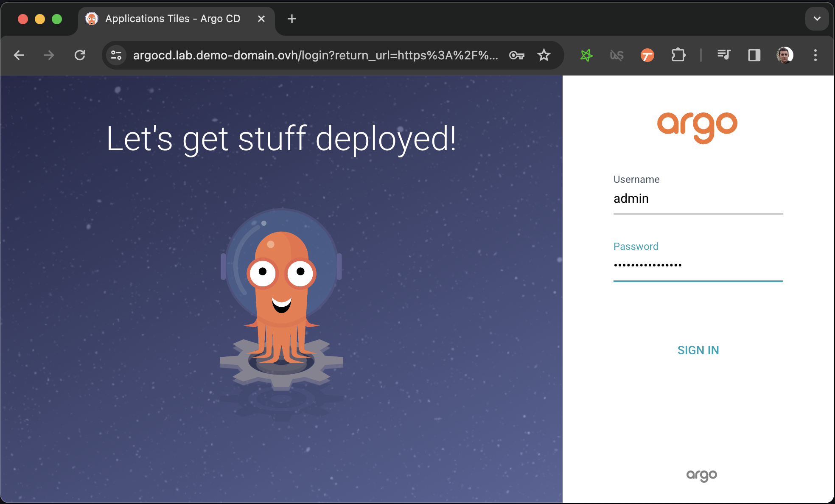The height and width of the screenshot is (504, 835).
Task: Open a new tab with plus button
Action: 292,19
